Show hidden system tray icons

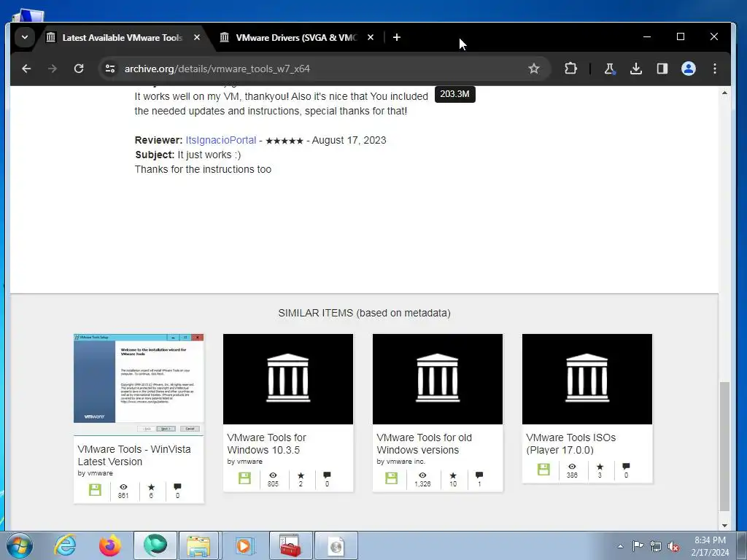click(x=620, y=546)
